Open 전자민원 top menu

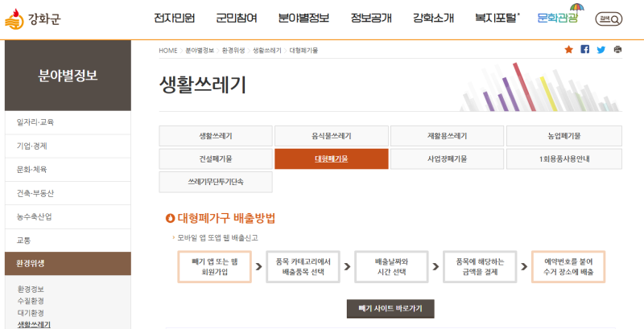(x=174, y=18)
